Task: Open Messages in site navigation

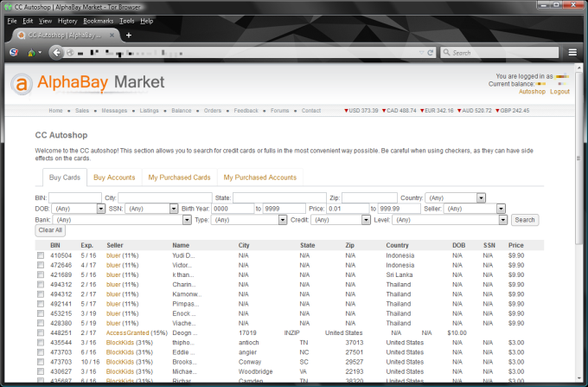Action: 114,111
